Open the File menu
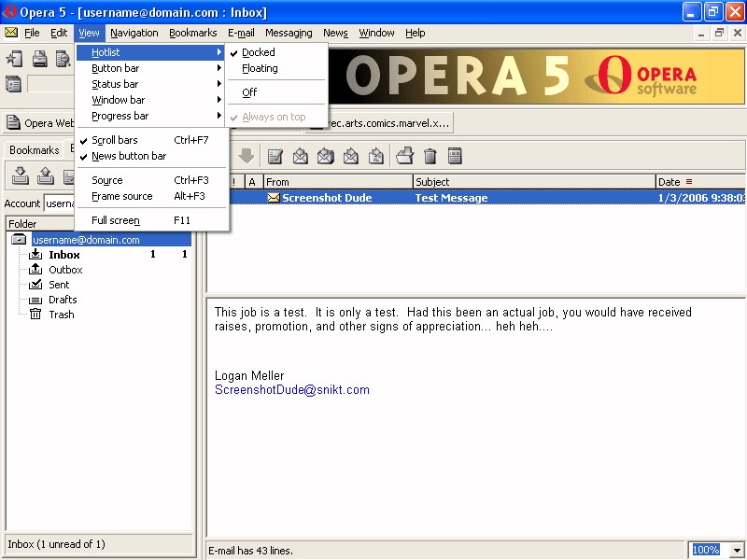The image size is (747, 560). coord(32,33)
